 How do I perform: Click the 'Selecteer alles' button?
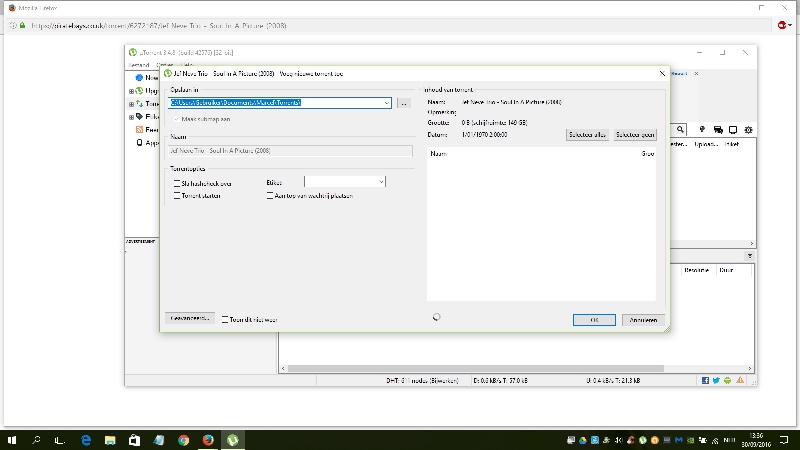point(587,135)
